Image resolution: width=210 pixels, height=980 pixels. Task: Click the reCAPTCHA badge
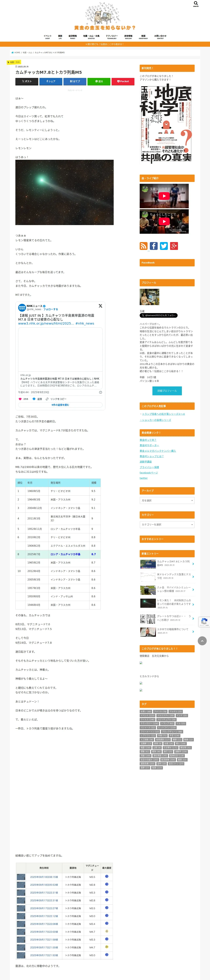point(204,622)
